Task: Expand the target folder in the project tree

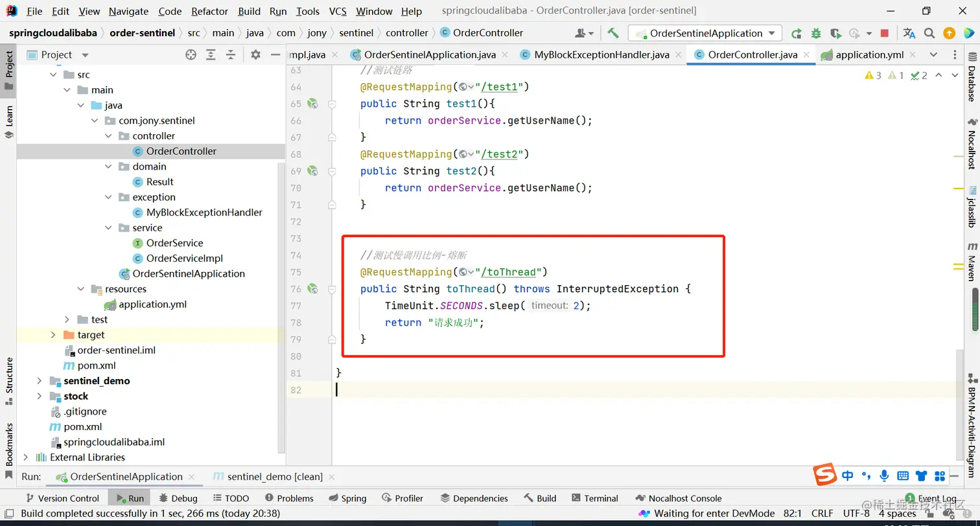Action: click(x=53, y=335)
